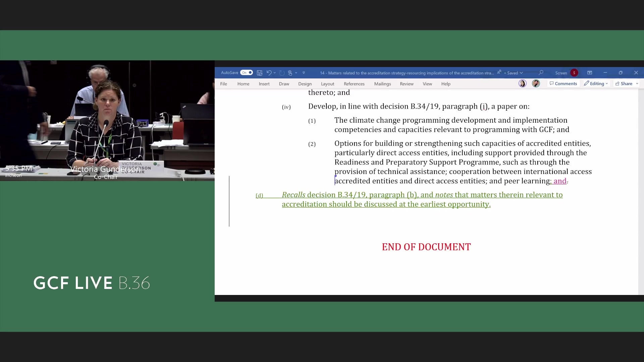The height and width of the screenshot is (362, 644).
Task: Click second collaborator avatar
Action: (x=536, y=83)
